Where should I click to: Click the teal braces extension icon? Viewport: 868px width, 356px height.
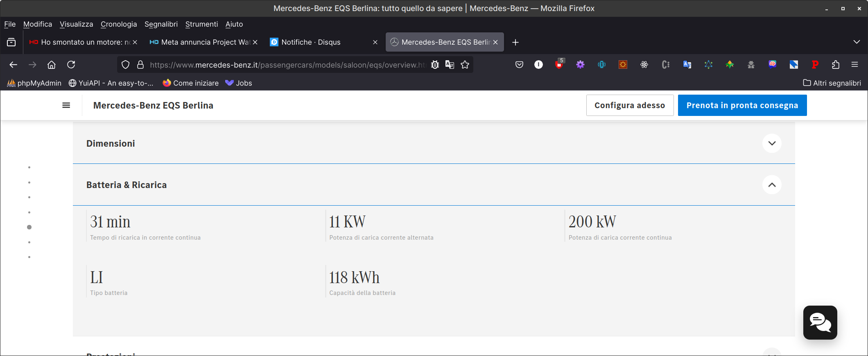[x=602, y=64]
